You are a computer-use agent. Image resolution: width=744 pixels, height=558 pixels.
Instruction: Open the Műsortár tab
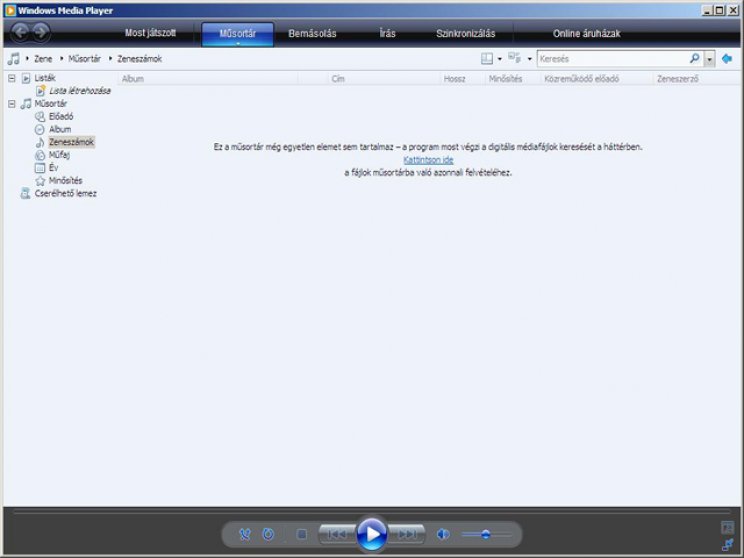(238, 34)
